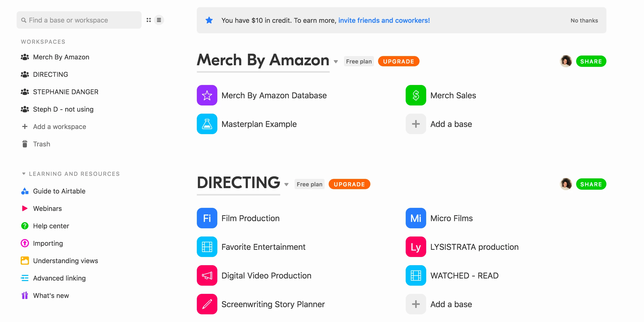Open WATCHED - READ film icon
Viewport: 644px width, 322px height.
pyautogui.click(x=416, y=275)
